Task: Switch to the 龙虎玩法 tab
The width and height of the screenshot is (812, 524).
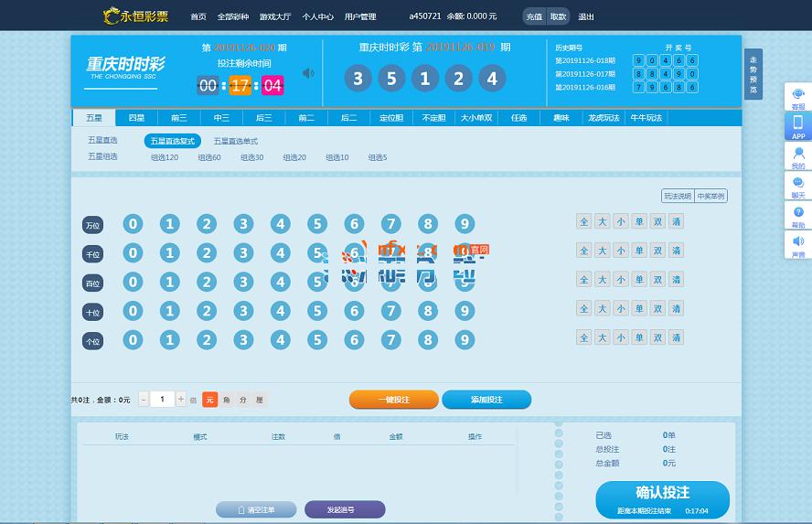Action: [604, 118]
